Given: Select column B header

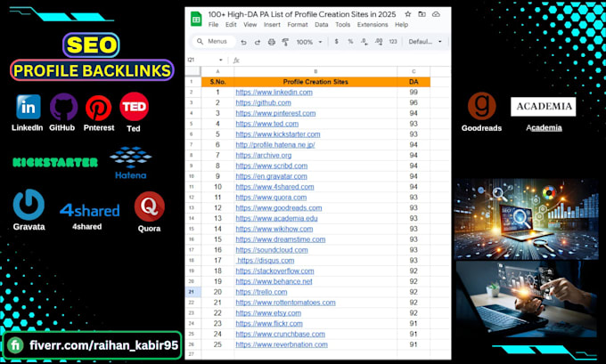Looking at the screenshot, I should click(315, 71).
